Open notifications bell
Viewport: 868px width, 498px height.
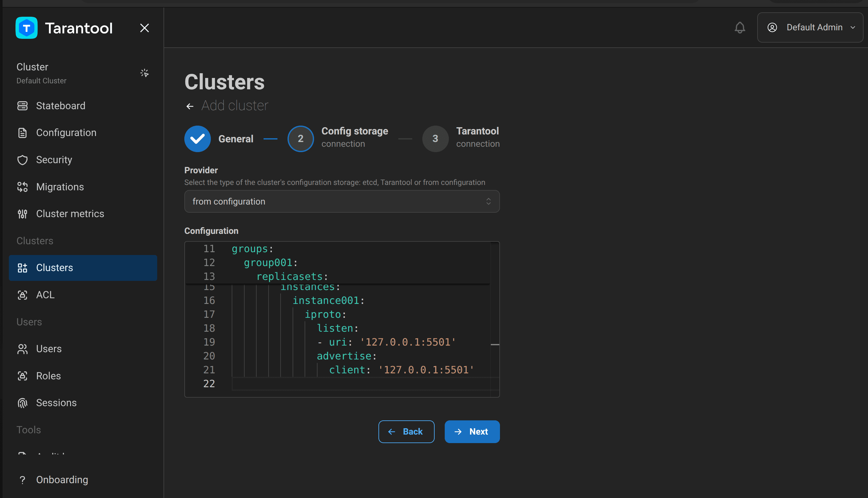(740, 28)
